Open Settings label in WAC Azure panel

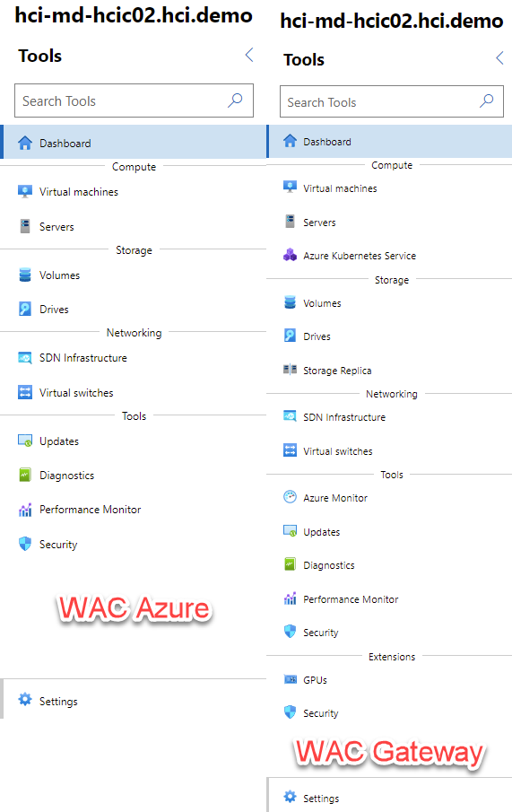pos(58,702)
